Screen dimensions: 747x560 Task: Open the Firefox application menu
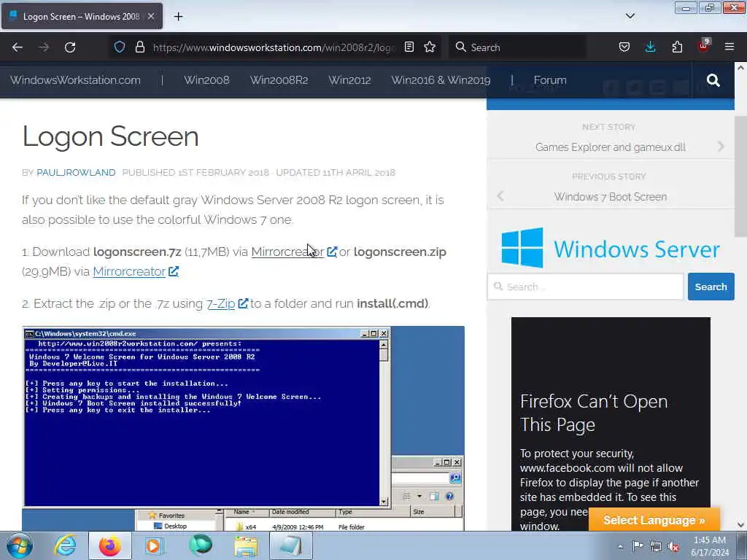(729, 47)
